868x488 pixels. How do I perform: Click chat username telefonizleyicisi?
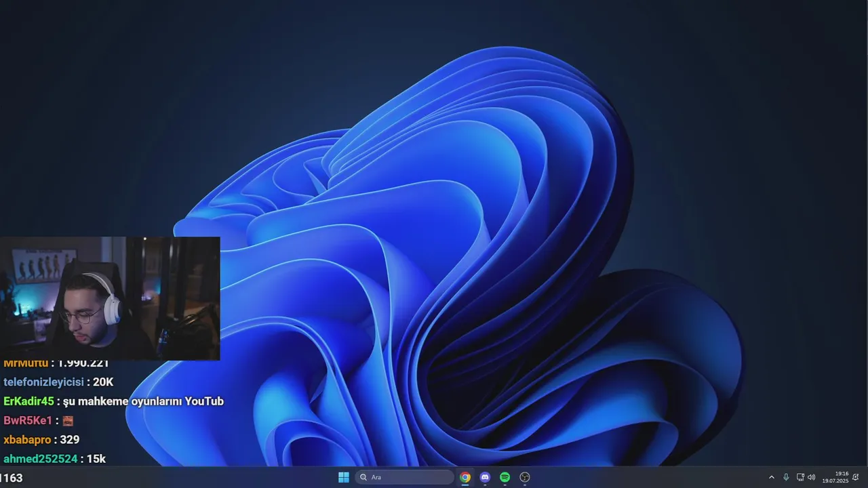43,382
